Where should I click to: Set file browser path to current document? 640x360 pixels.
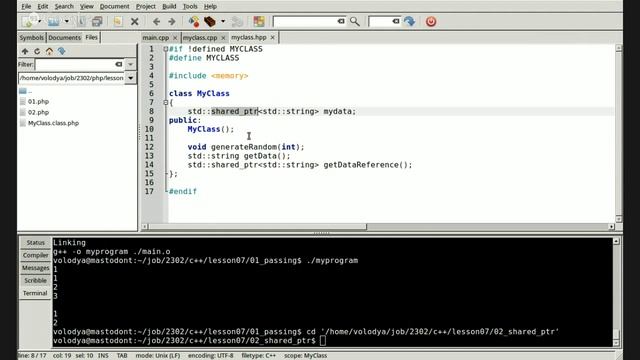click(61, 51)
